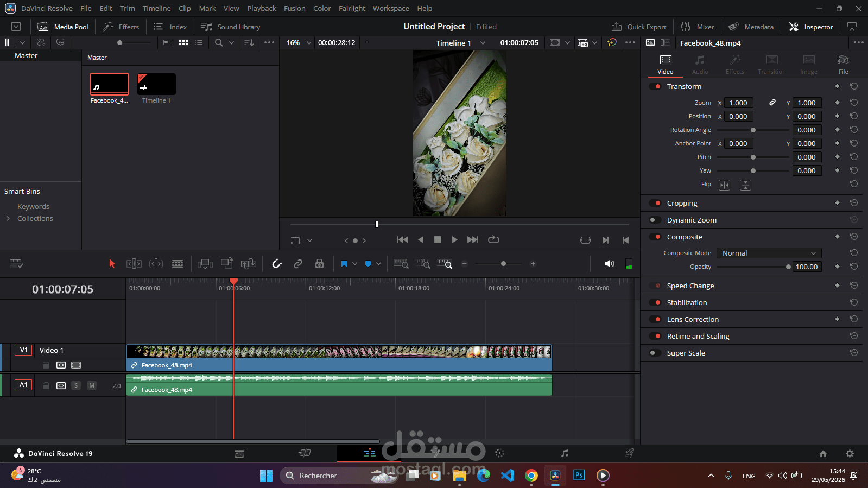Solo the A1 audio track
The height and width of the screenshot is (488, 868).
point(76,385)
